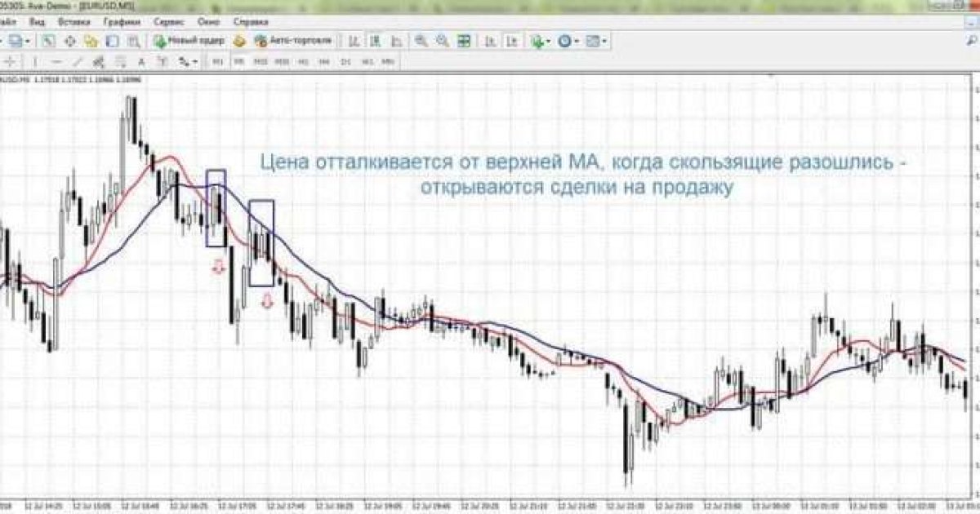
Task: Switch chart to MN timeframe
Action: tap(388, 62)
